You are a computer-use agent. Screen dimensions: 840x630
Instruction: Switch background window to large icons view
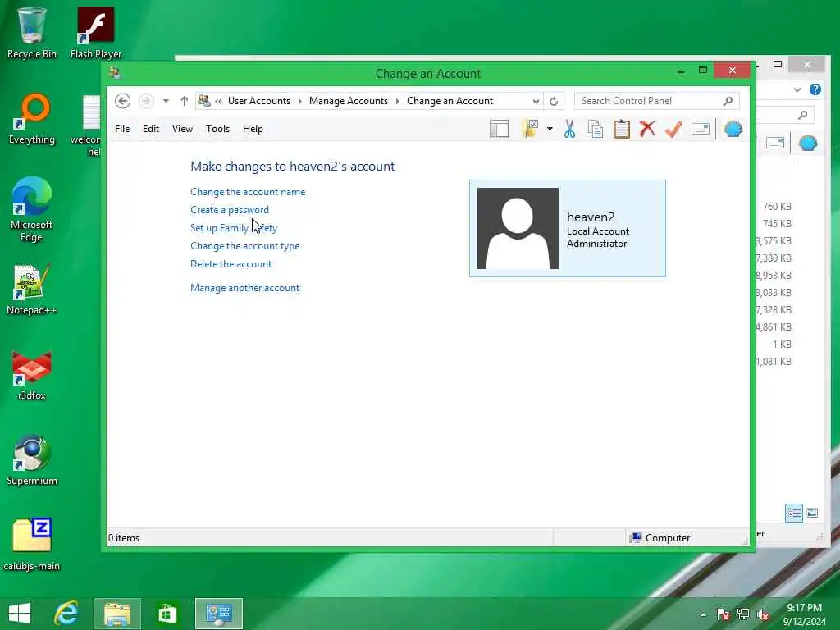[812, 514]
